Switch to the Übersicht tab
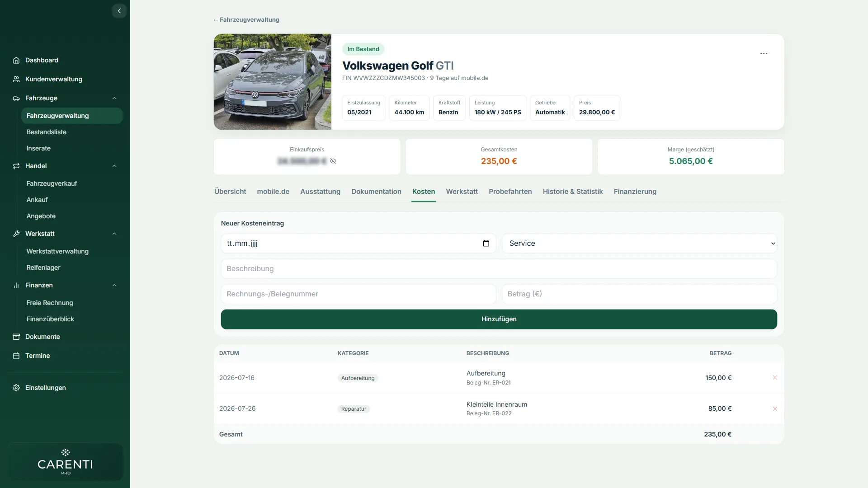868x488 pixels. (230, 192)
